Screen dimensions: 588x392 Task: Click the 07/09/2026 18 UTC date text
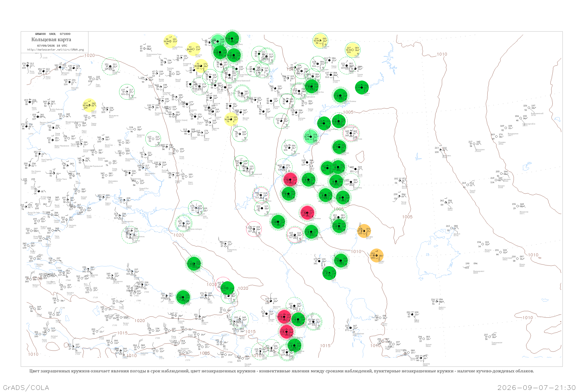(52, 46)
